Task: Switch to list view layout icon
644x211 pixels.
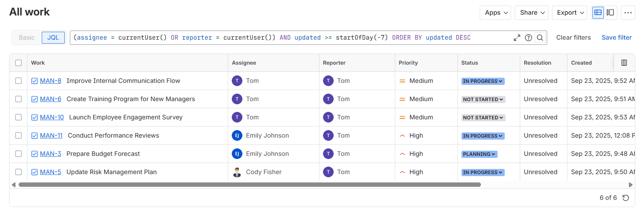Action: click(598, 13)
